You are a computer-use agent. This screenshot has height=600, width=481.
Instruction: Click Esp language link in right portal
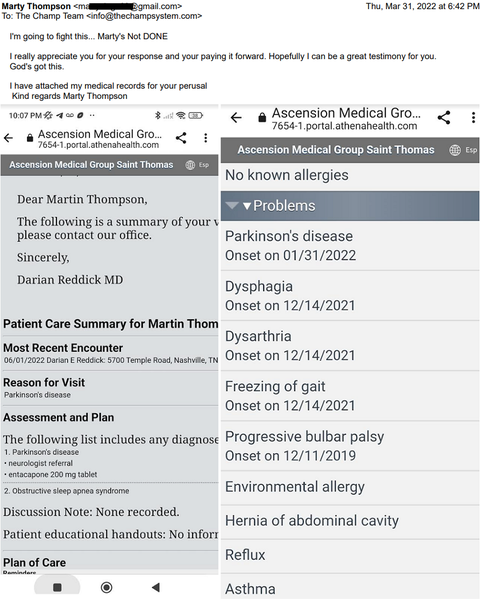click(471, 150)
